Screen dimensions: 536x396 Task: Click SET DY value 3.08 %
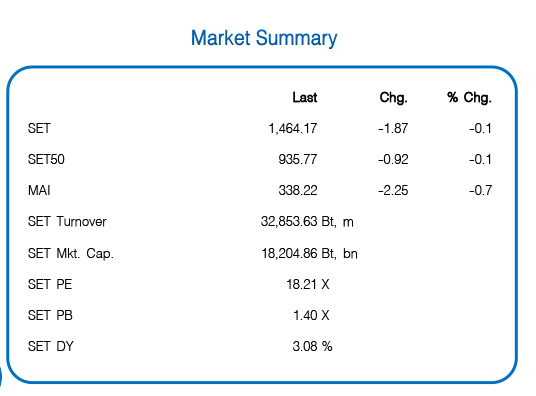(312, 346)
